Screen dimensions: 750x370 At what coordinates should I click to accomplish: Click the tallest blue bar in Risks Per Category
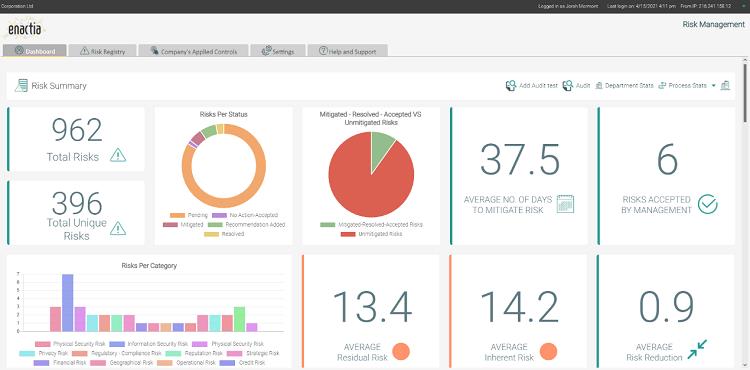tap(68, 303)
